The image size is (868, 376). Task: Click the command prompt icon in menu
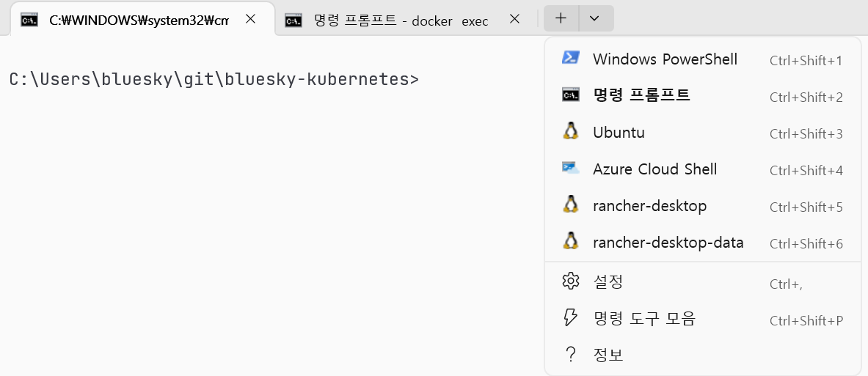pos(571,95)
